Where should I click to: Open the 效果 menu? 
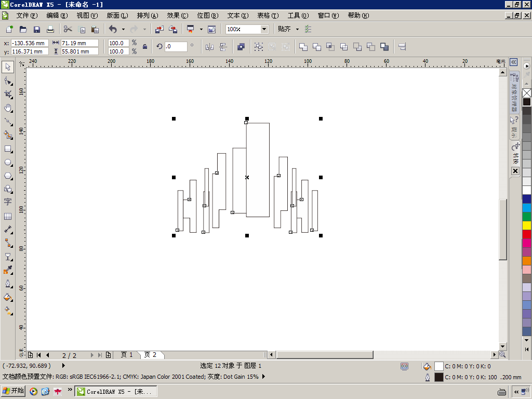[x=178, y=16]
